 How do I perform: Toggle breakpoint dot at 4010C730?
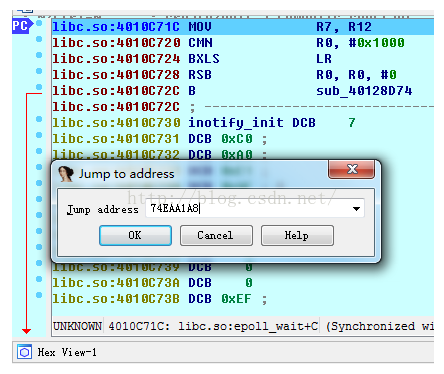[39, 119]
